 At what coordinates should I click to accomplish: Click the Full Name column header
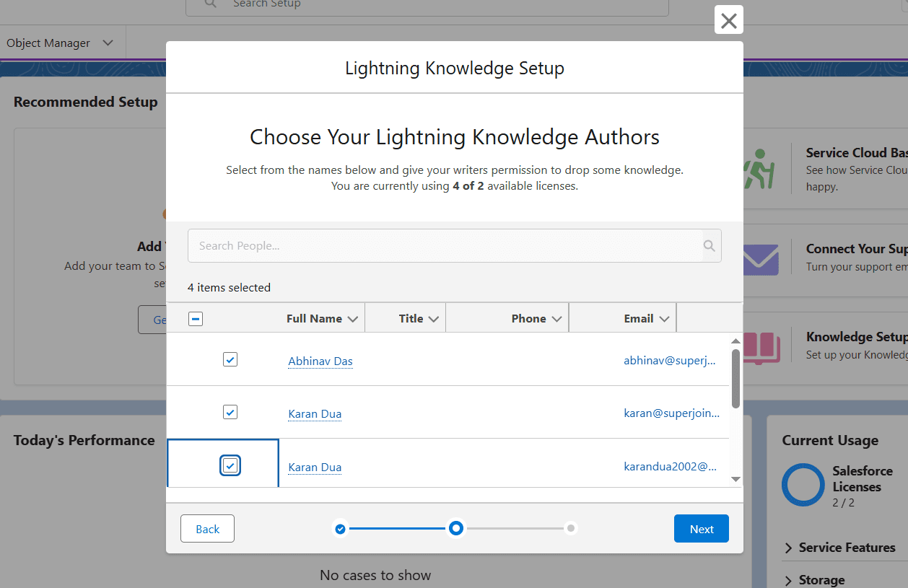coord(314,318)
